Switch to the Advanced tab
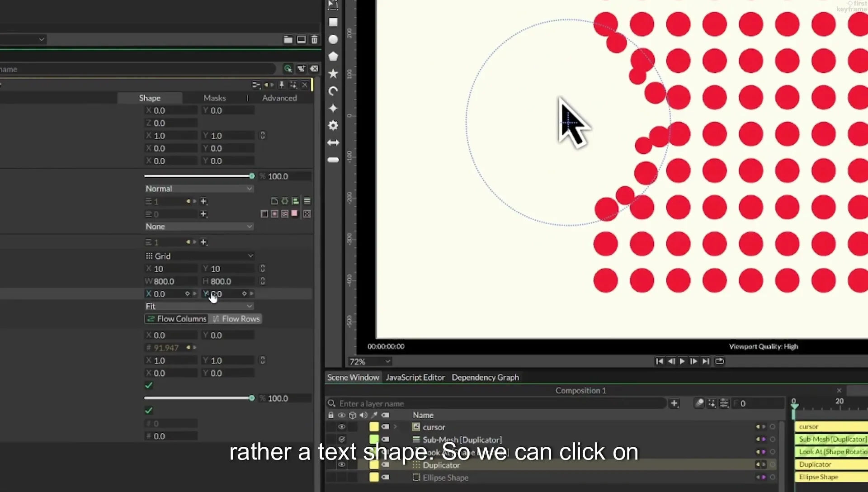Image resolution: width=868 pixels, height=492 pixels. click(x=279, y=98)
